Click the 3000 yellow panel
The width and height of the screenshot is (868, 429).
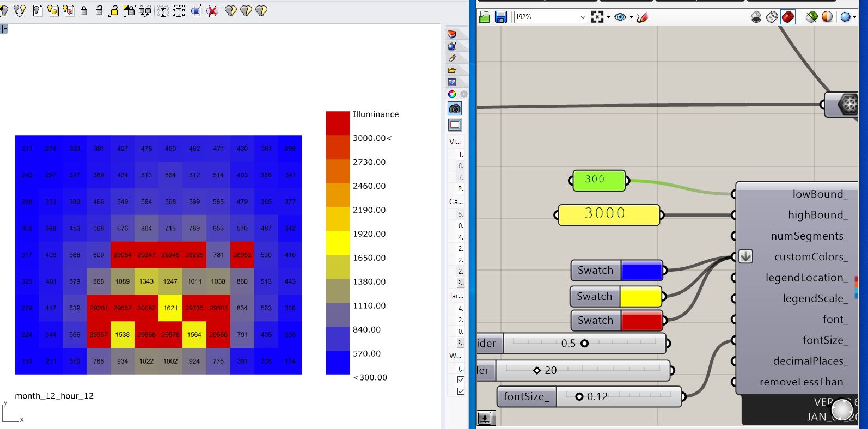pyautogui.click(x=608, y=215)
